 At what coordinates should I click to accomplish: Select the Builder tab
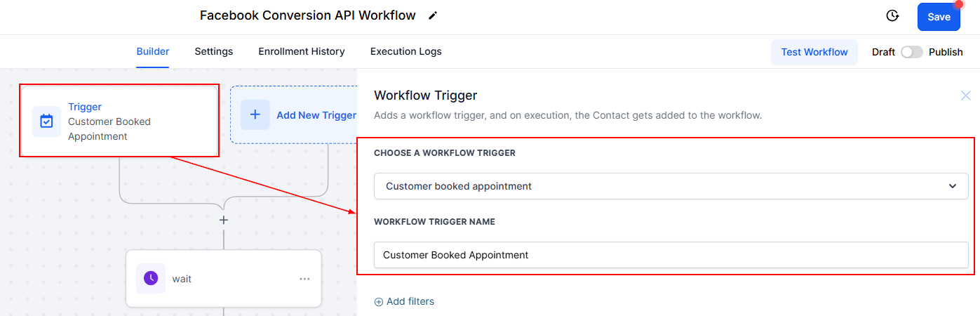pyautogui.click(x=153, y=51)
